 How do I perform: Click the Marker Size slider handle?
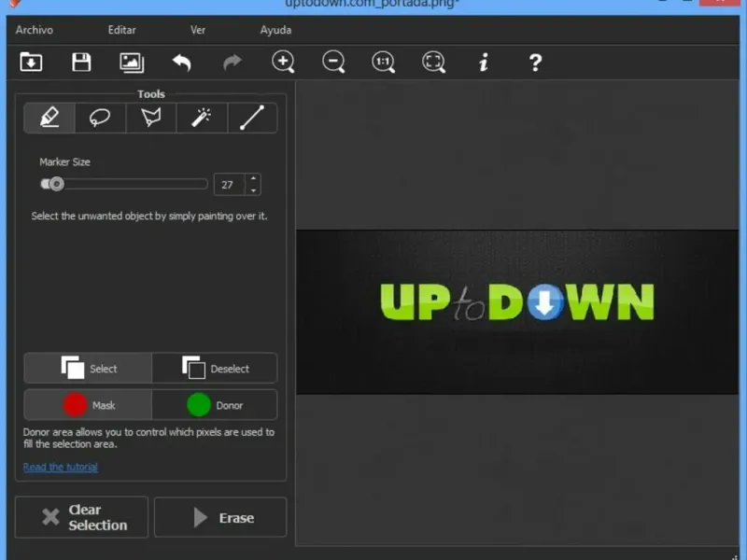56,184
